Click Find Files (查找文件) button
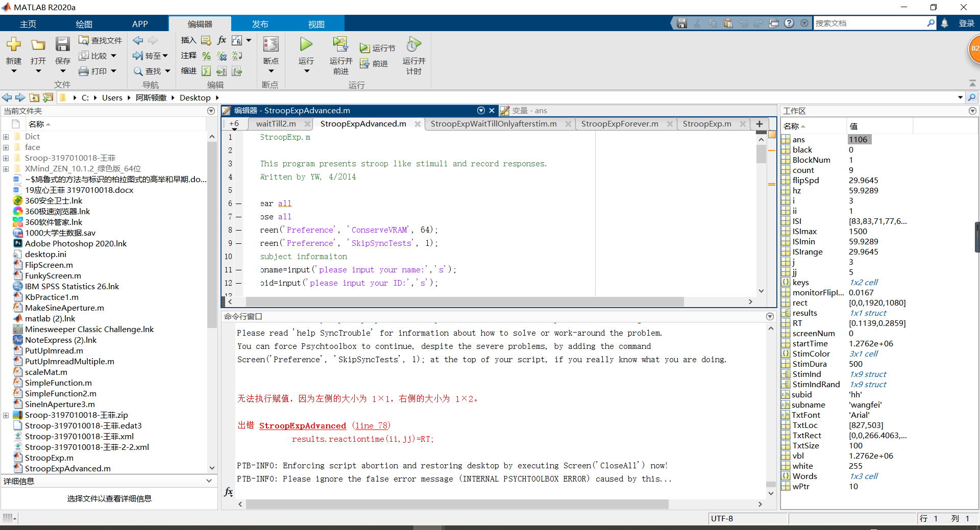Screen dimensions: 980x530 click(100, 40)
